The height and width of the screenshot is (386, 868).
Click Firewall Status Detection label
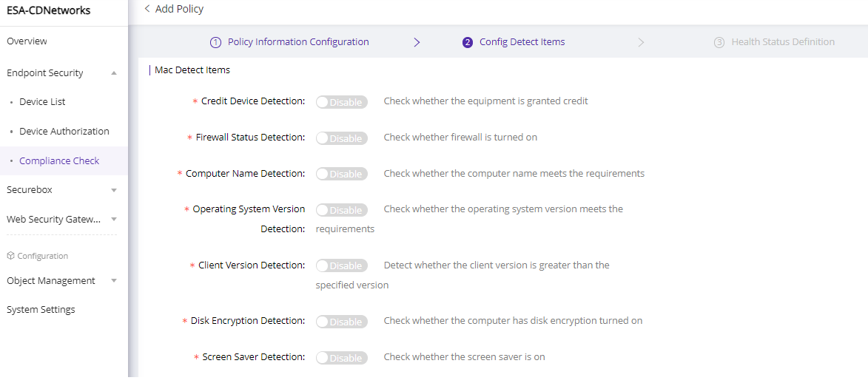point(250,137)
